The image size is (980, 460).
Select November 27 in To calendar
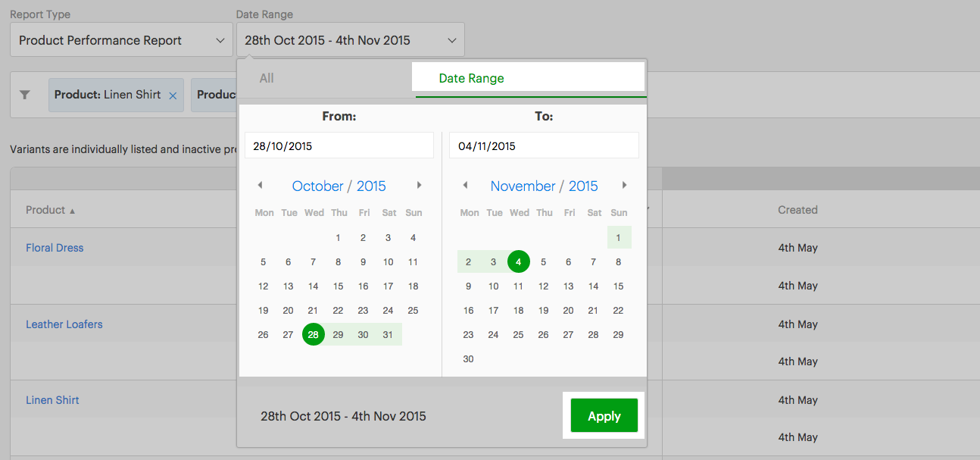click(x=569, y=334)
